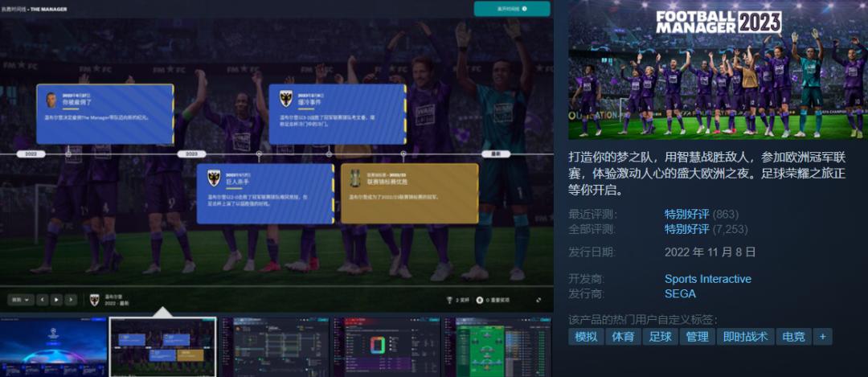Image resolution: width=868 pixels, height=377 pixels.
Task: Select the 2023 year marker on timeline
Action: click(191, 154)
